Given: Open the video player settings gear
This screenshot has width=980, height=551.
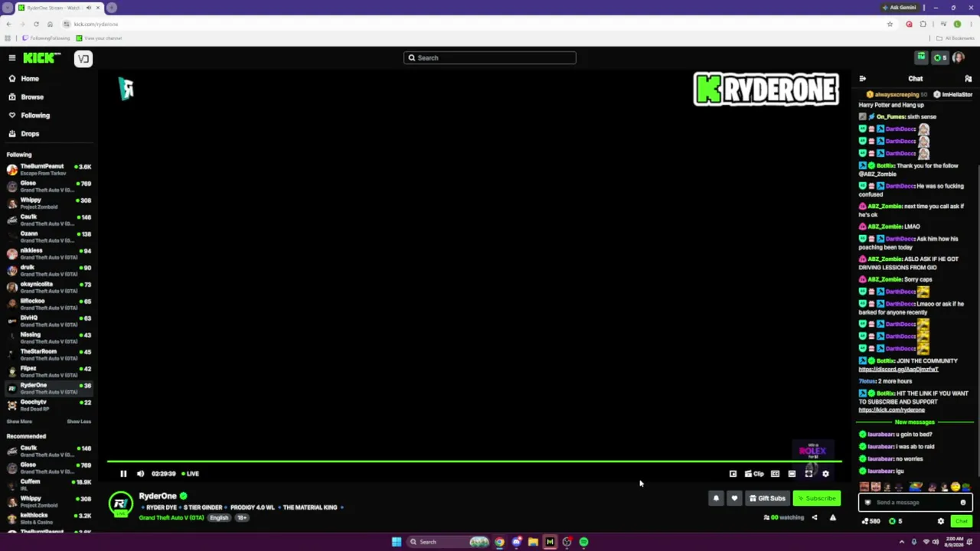Looking at the screenshot, I should point(825,474).
